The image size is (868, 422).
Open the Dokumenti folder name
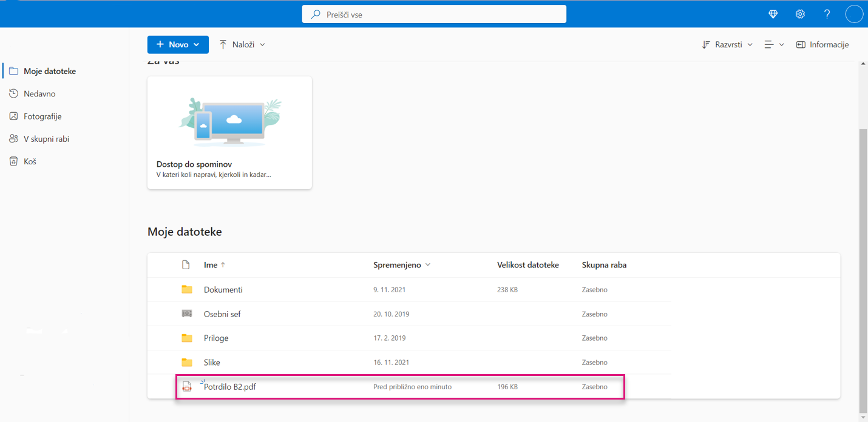[223, 290]
